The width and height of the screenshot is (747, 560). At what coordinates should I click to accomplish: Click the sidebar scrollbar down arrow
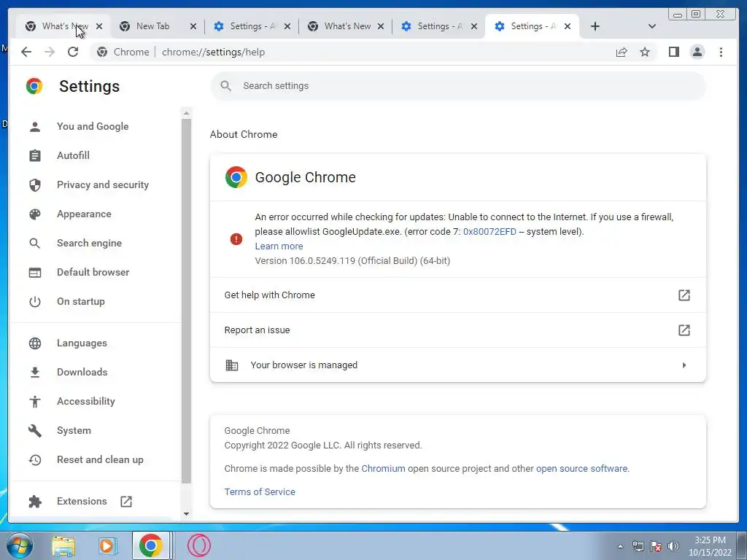[186, 514]
